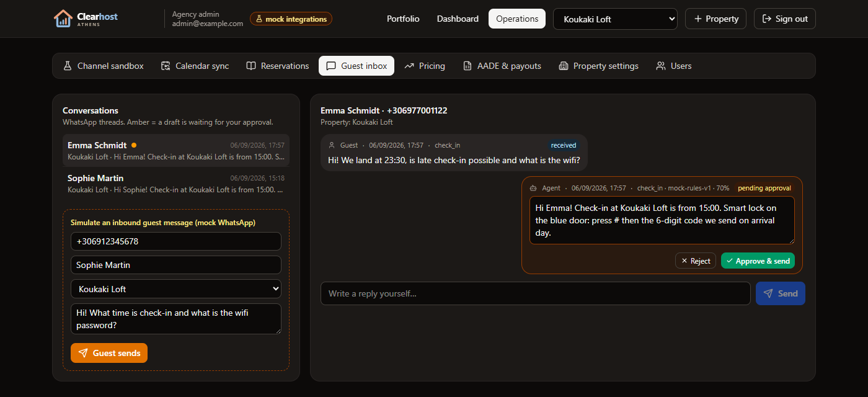Image resolution: width=868 pixels, height=397 pixels.
Task: Click the person icon next to Guest
Action: tap(331, 145)
